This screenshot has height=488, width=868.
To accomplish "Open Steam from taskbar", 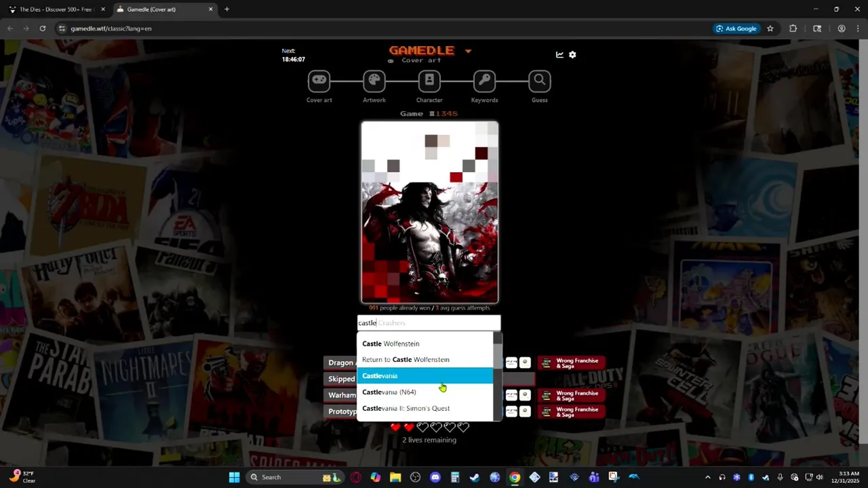I will (475, 477).
